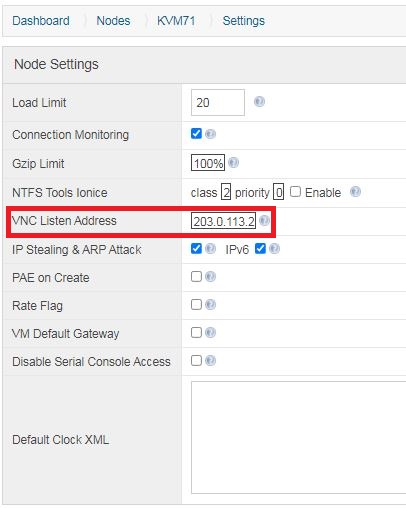Image resolution: width=406 pixels, height=508 pixels.
Task: Click help icon beside Rate Flag checkbox
Action: 210,305
